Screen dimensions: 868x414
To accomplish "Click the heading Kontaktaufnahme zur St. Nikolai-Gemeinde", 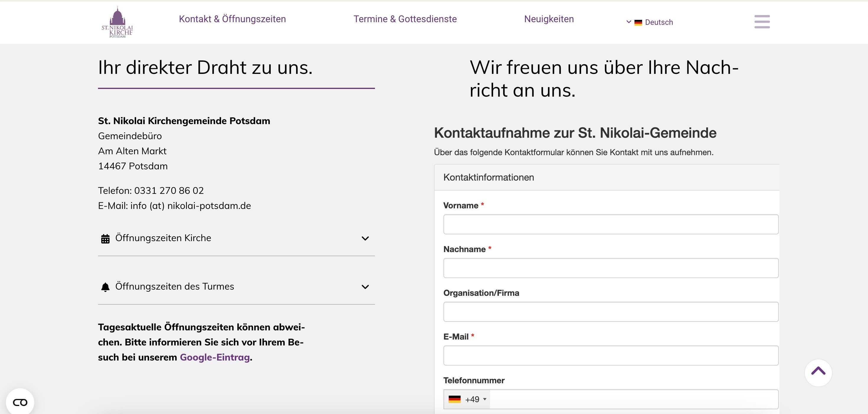I will [x=575, y=133].
